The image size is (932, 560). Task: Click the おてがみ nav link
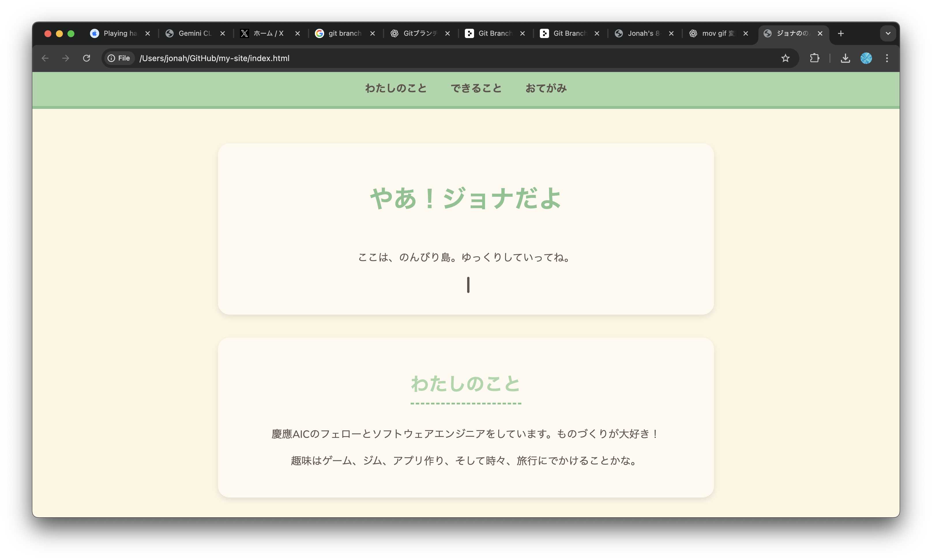pyautogui.click(x=546, y=88)
